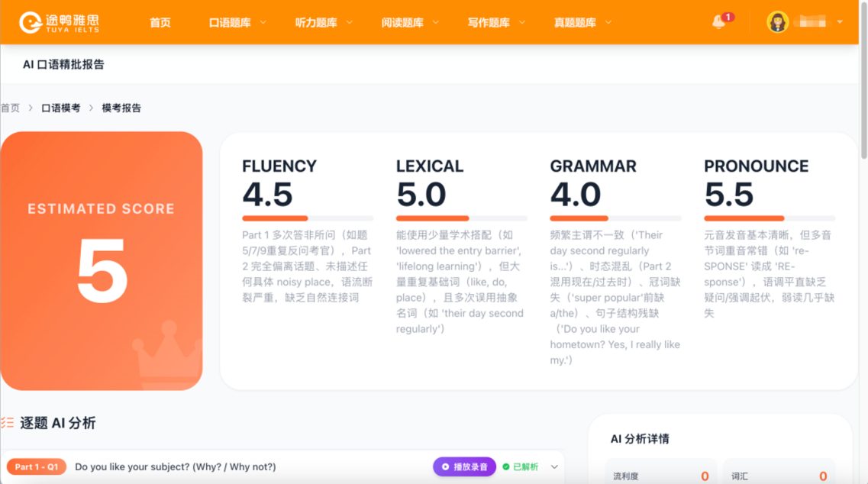Click the red notification badge
Viewport: 868px width, 484px height.
tap(728, 17)
